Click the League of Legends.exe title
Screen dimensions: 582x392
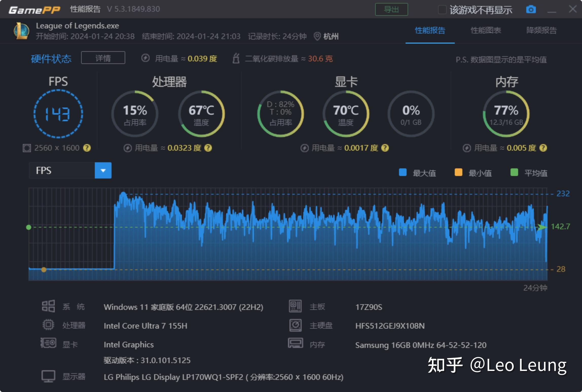click(77, 26)
